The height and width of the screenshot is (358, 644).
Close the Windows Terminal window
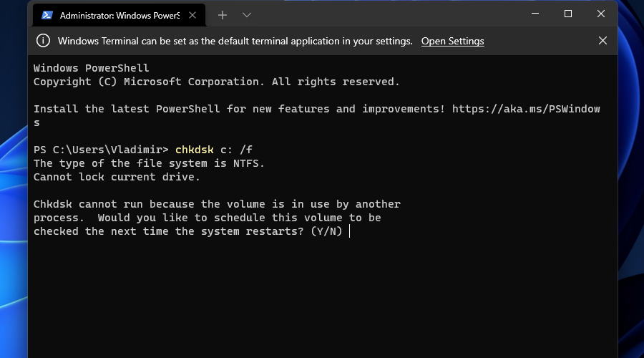601,14
